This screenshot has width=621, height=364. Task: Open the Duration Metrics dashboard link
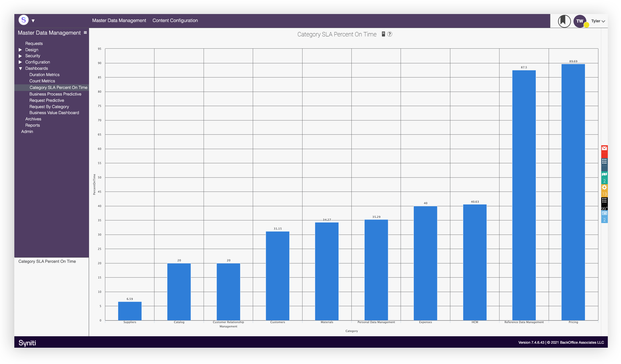44,75
